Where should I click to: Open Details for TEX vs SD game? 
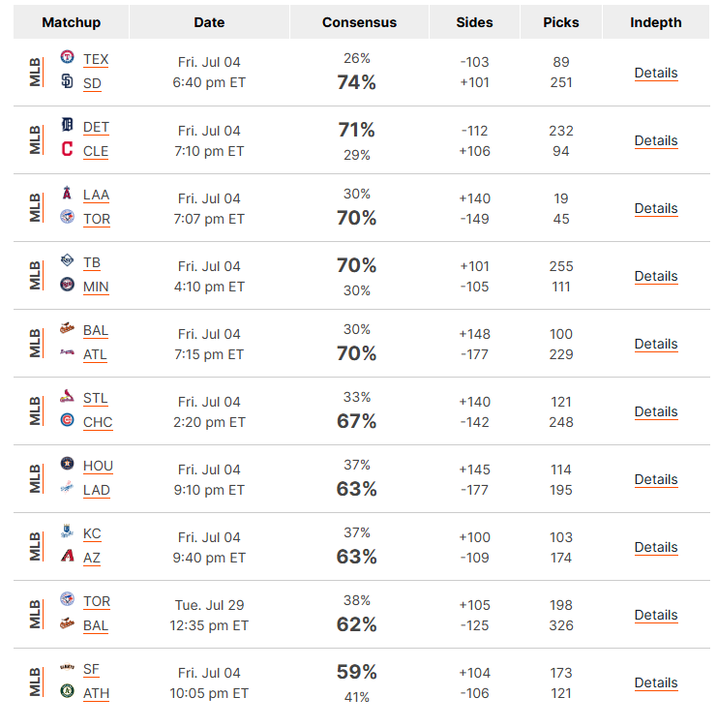click(656, 73)
